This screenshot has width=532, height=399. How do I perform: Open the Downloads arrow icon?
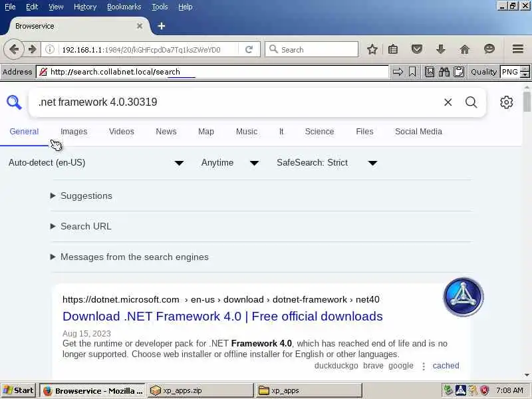pyautogui.click(x=440, y=49)
